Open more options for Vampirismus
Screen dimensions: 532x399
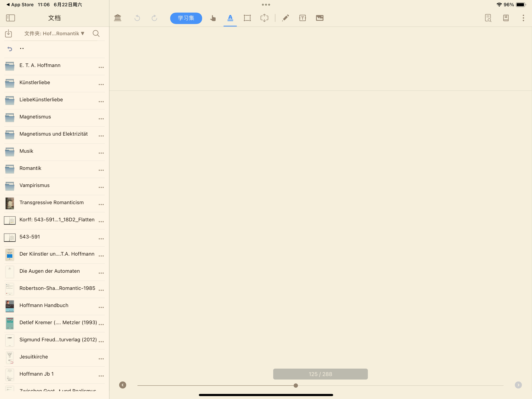point(101,187)
